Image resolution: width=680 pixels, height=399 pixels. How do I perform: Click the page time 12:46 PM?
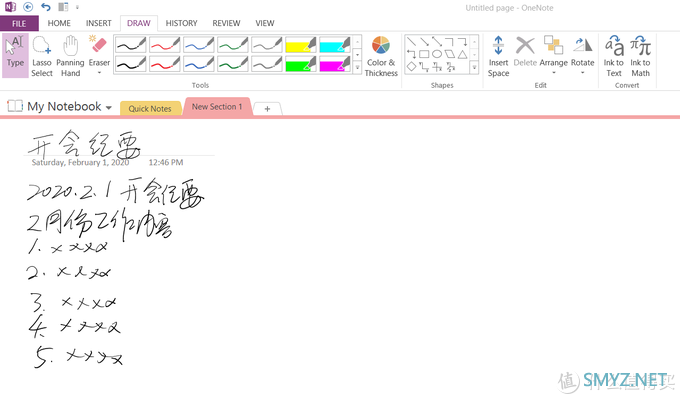pyautogui.click(x=166, y=163)
